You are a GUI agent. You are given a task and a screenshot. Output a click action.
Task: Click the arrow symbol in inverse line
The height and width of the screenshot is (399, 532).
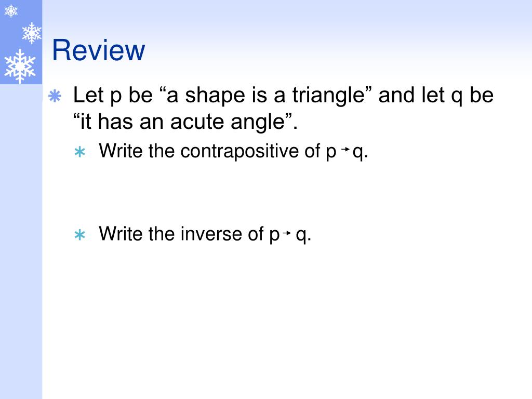pos(287,233)
